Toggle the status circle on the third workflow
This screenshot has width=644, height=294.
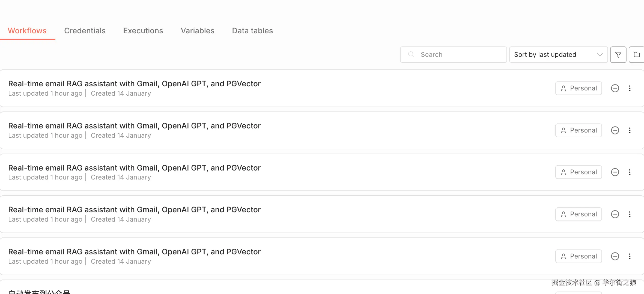[615, 172]
